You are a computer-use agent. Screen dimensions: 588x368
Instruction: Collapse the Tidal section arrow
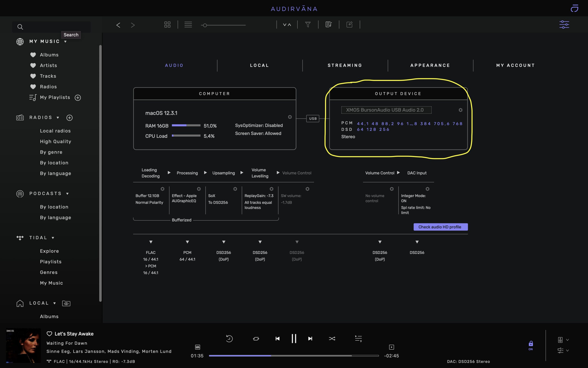53,238
